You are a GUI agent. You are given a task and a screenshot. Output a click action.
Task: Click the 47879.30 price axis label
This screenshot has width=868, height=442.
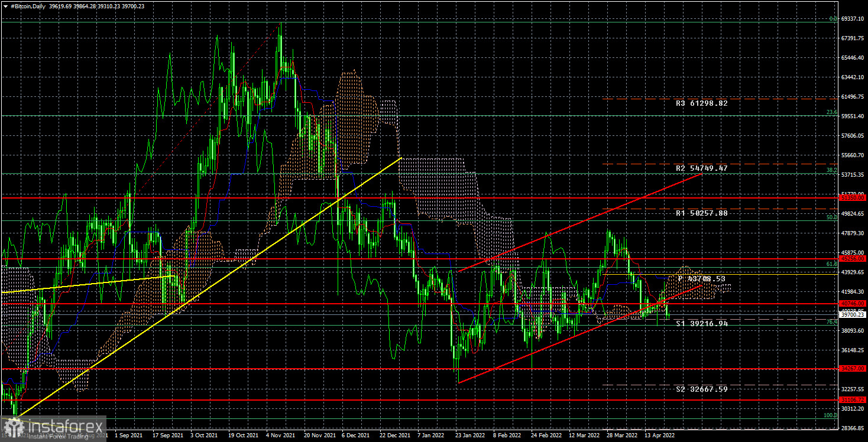(x=853, y=233)
